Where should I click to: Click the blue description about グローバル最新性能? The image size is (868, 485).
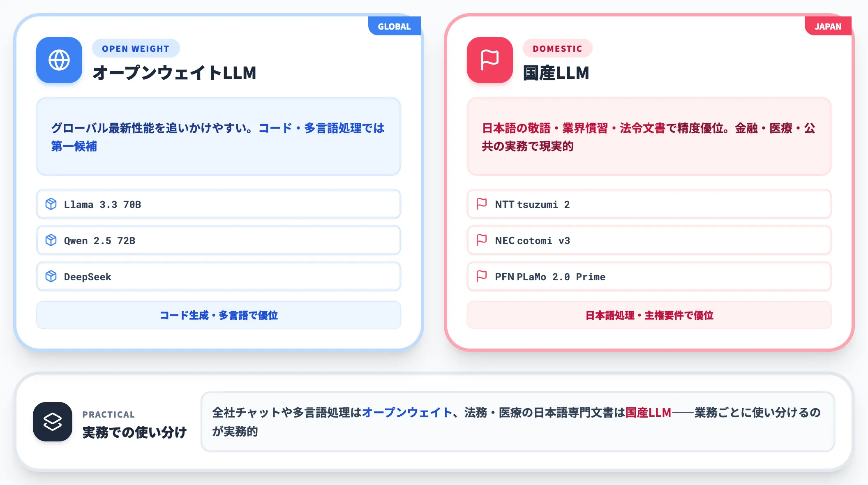point(219,136)
